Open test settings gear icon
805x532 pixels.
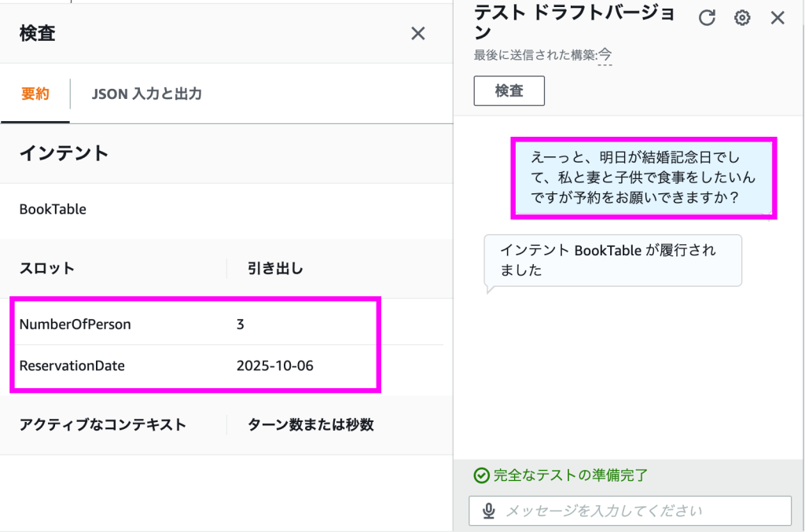742,18
